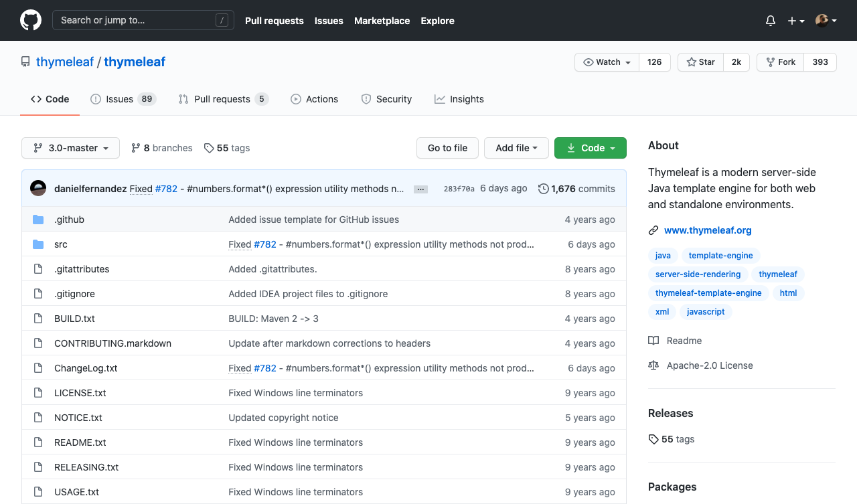Image resolution: width=857 pixels, height=504 pixels.
Task: Star the repository
Action: point(701,62)
